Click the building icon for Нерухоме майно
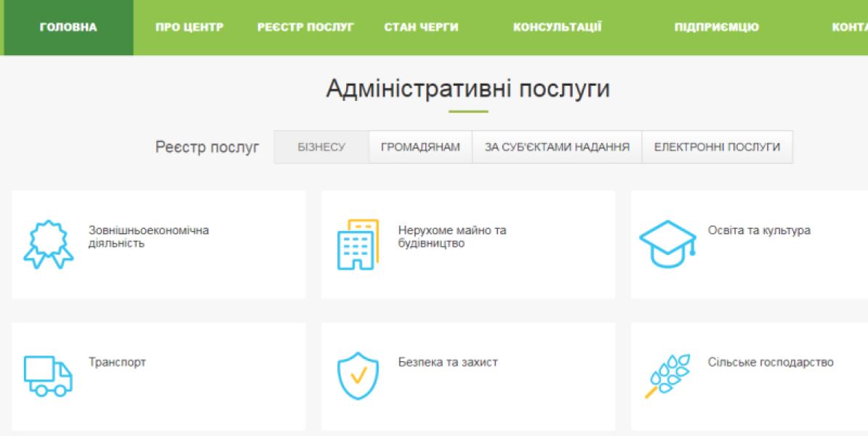This screenshot has height=436, width=868. [358, 245]
